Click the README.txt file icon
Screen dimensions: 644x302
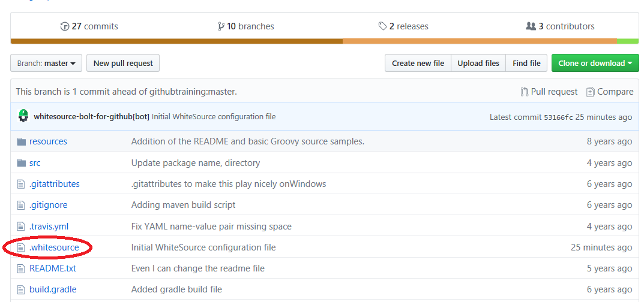pyautogui.click(x=21, y=269)
